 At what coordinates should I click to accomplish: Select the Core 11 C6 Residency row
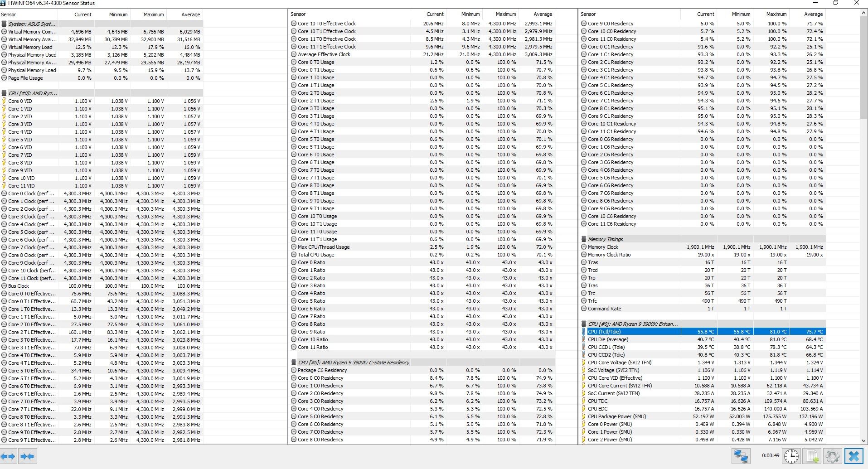703,224
